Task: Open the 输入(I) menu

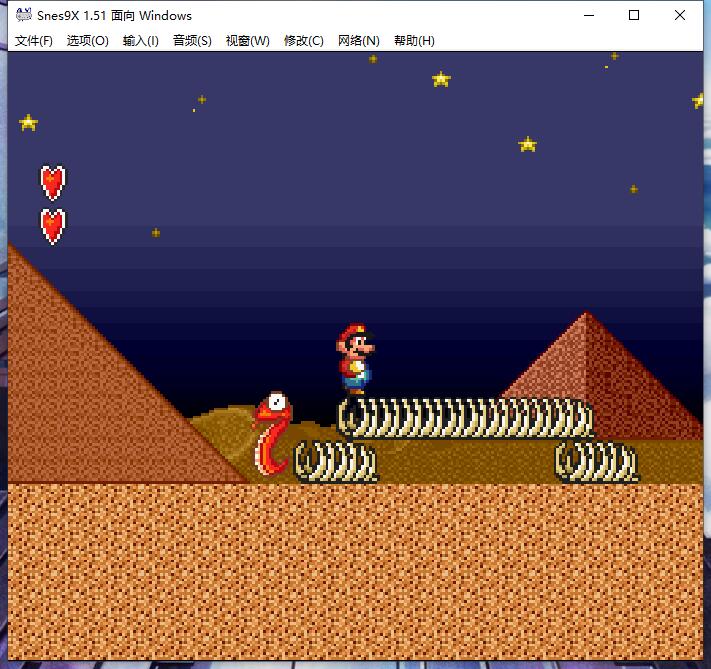Action: click(141, 41)
